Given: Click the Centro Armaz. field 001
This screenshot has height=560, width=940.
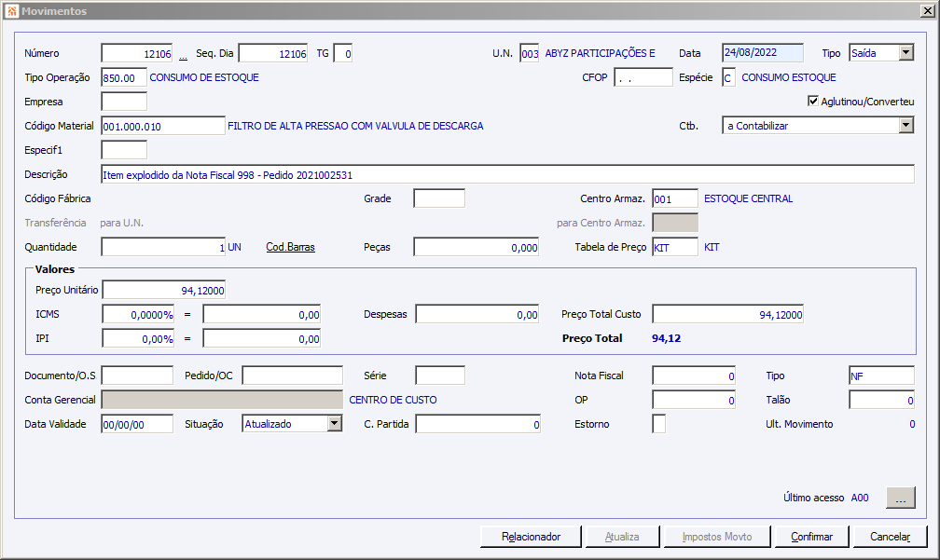Looking at the screenshot, I should click(675, 198).
